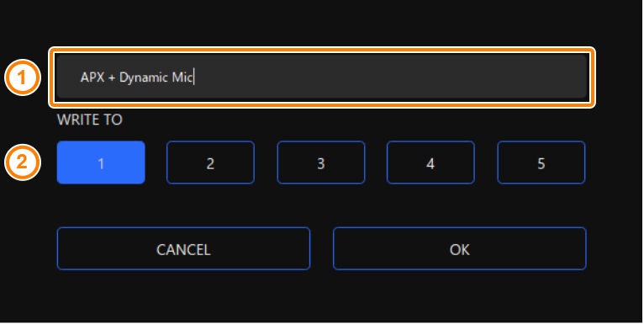Select write slot 1

click(101, 162)
